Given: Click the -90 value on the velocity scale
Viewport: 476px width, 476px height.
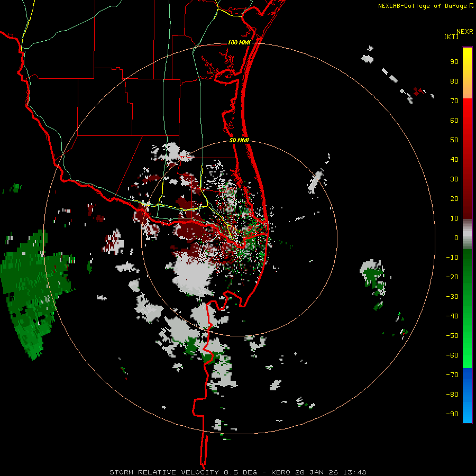Looking at the screenshot, I should (x=452, y=414).
